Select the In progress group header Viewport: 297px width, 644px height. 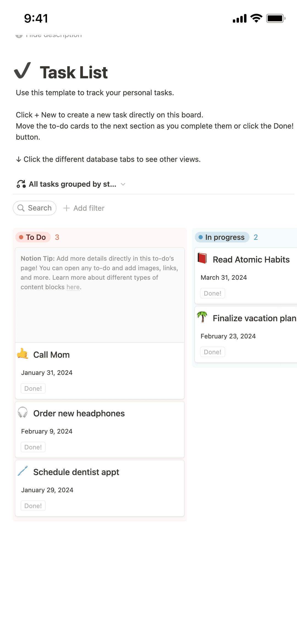pyautogui.click(x=222, y=237)
